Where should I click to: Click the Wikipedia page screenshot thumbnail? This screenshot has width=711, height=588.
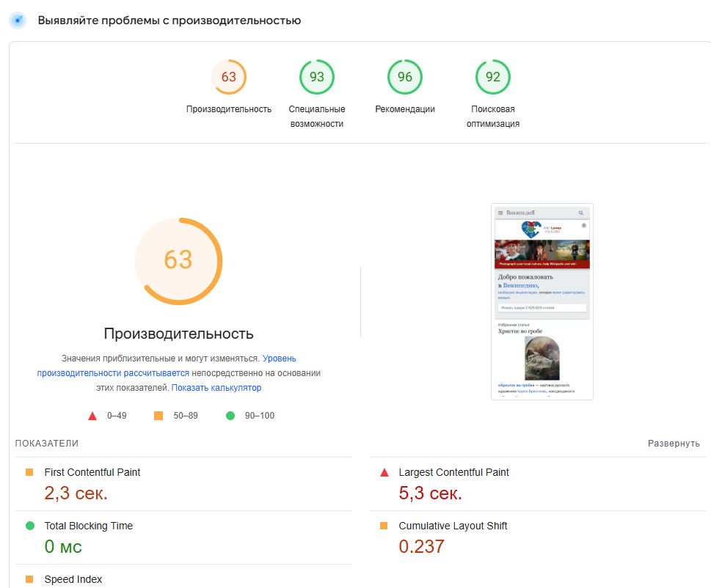coord(542,301)
